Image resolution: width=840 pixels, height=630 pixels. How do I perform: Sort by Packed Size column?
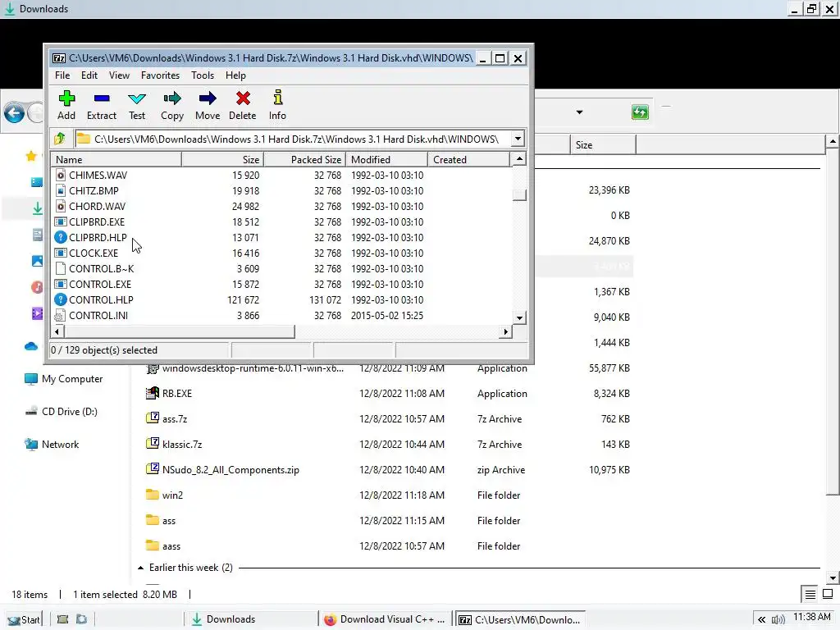pyautogui.click(x=305, y=160)
